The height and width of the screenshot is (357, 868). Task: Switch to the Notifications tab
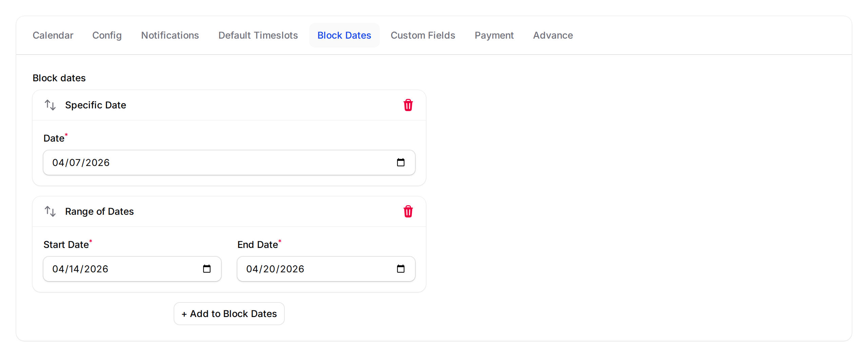tap(170, 35)
